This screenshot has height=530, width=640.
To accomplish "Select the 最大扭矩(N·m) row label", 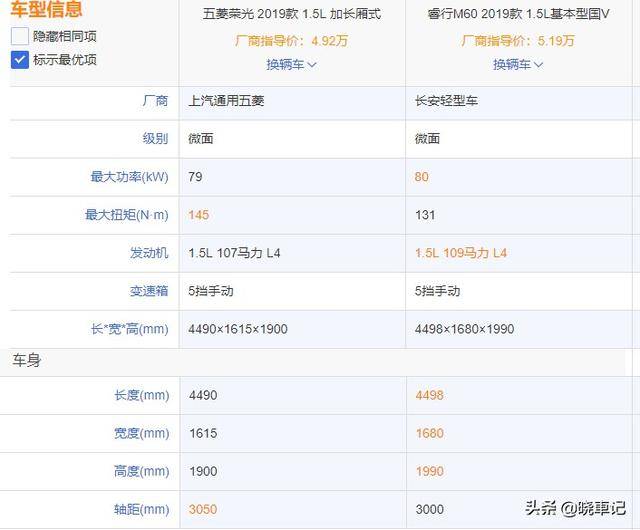I will point(127,215).
